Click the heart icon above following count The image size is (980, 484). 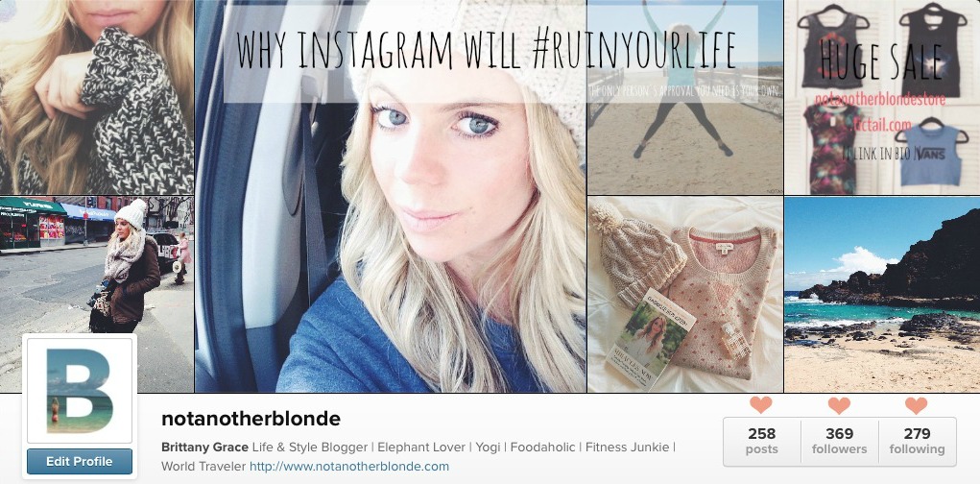(917, 405)
